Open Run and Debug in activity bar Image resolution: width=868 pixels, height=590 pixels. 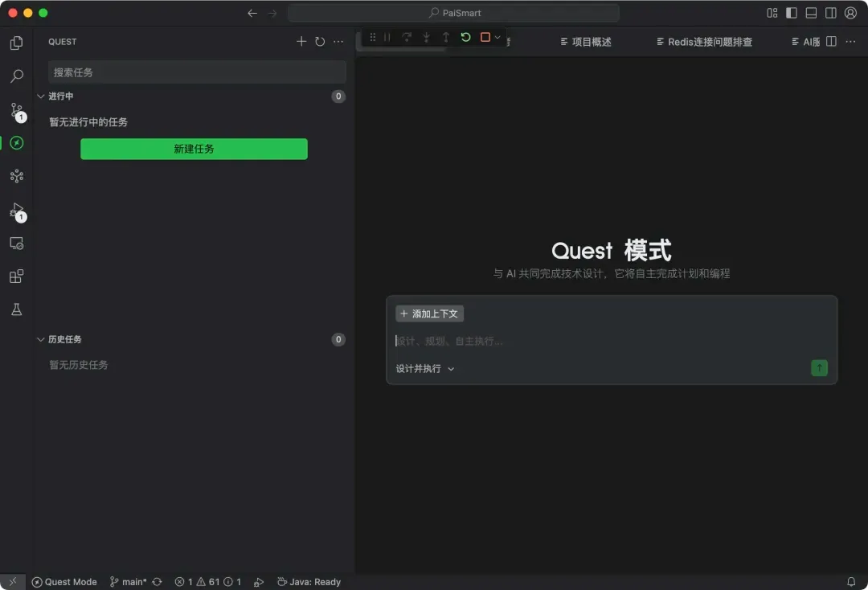point(17,211)
